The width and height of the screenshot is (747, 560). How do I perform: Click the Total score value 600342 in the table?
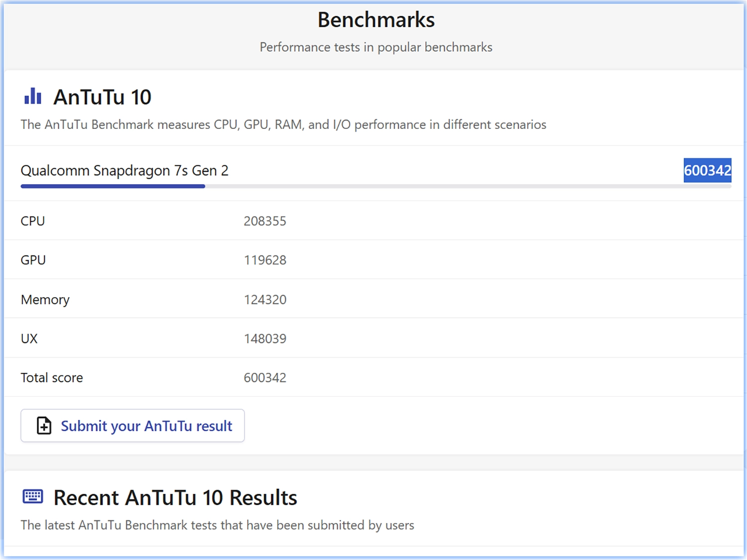pos(265,378)
